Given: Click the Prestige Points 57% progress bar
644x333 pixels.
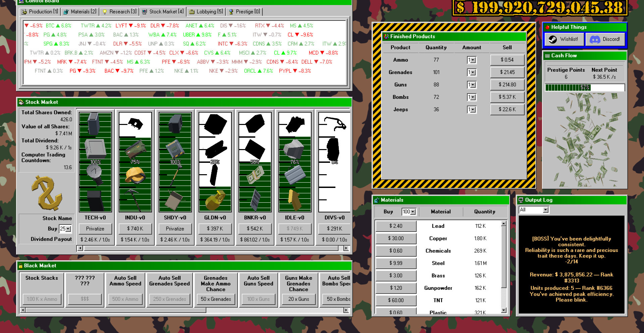Looking at the screenshot, I should click(x=585, y=88).
